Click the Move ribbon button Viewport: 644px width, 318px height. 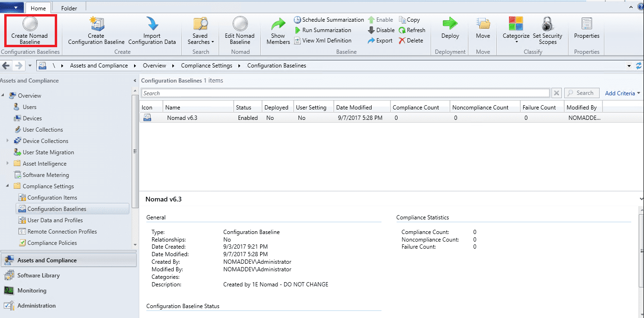tap(483, 28)
